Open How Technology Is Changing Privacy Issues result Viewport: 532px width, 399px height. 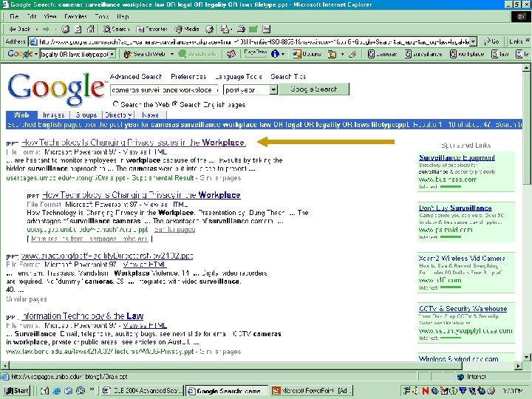pos(134,143)
